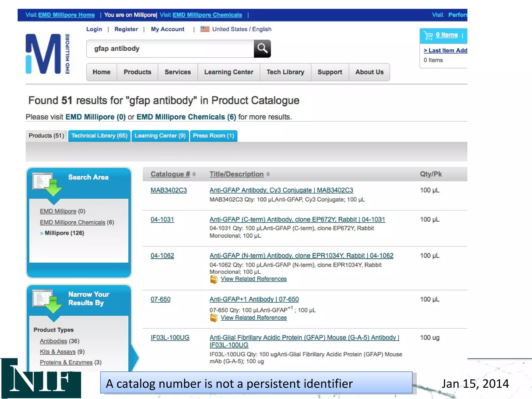Screen dimensions: 532x399
Task: Open catalogue number 04-1062
Action: click(162, 256)
